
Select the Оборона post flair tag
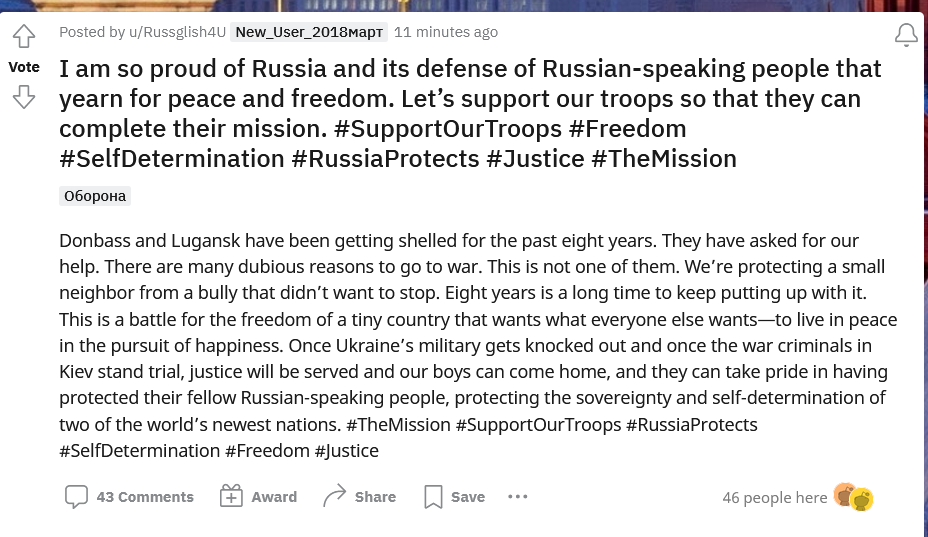[x=95, y=196]
